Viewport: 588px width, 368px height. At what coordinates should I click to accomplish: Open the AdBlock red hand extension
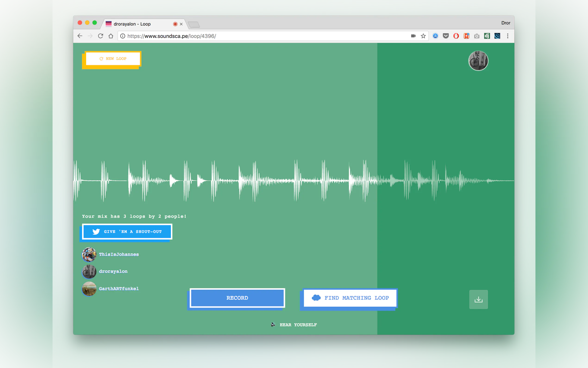[456, 36]
